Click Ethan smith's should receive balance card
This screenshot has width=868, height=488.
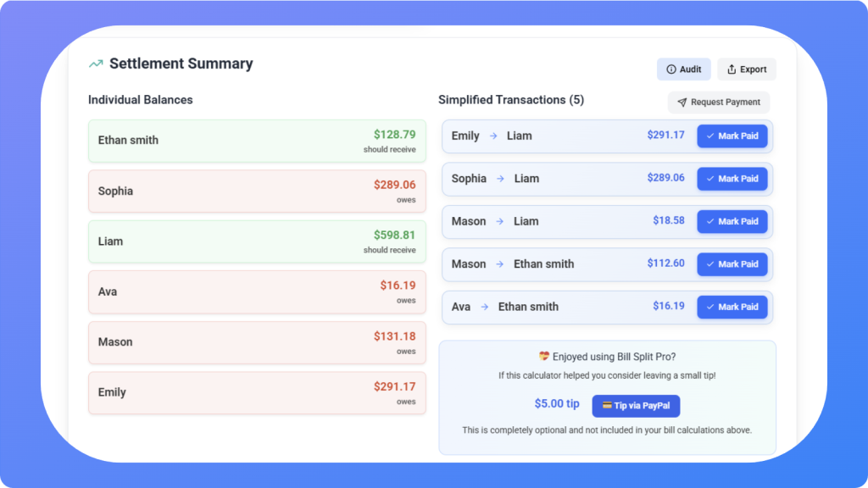(x=256, y=140)
